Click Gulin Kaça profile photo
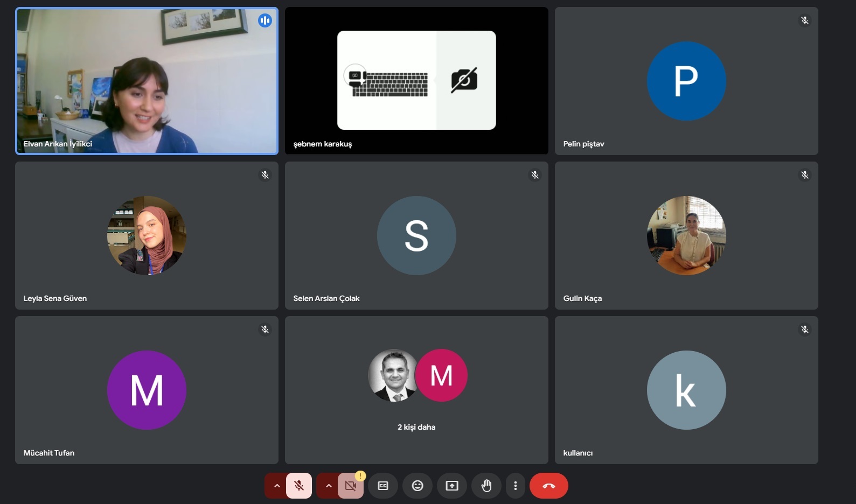The image size is (856, 504). pyautogui.click(x=686, y=235)
